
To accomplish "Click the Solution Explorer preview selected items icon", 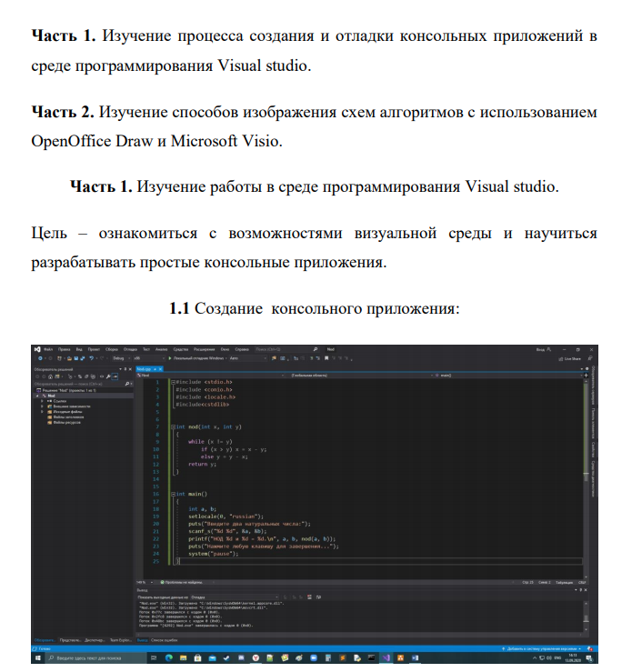I will [115, 376].
